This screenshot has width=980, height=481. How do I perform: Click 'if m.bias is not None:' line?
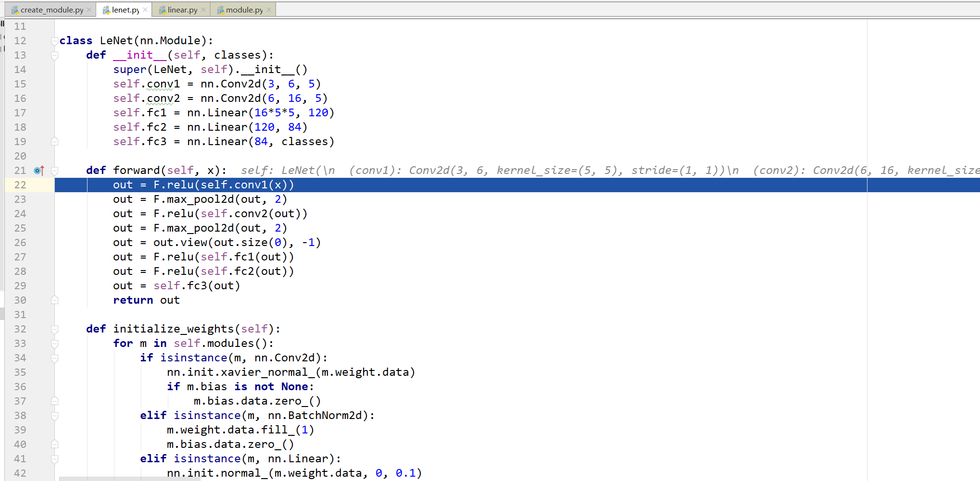click(240, 387)
